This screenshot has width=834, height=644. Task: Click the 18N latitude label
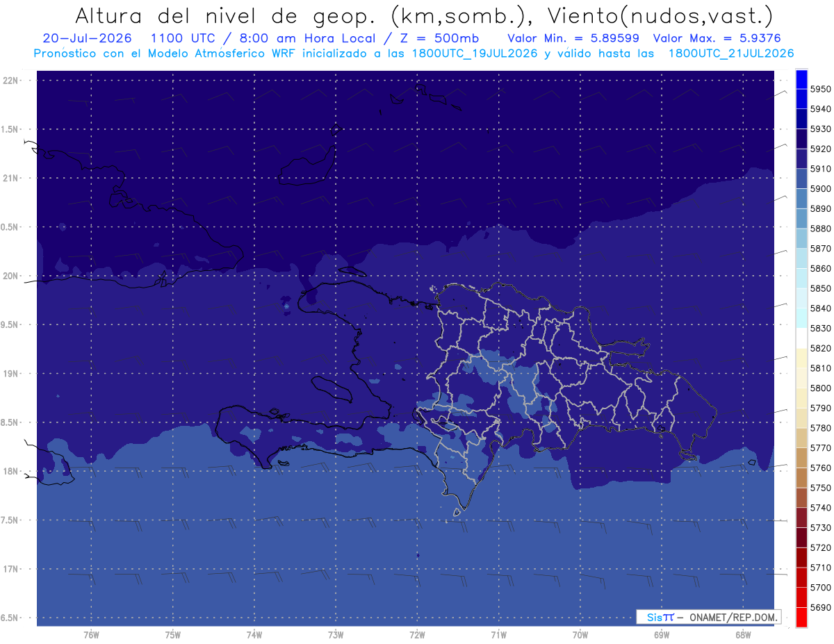point(10,472)
